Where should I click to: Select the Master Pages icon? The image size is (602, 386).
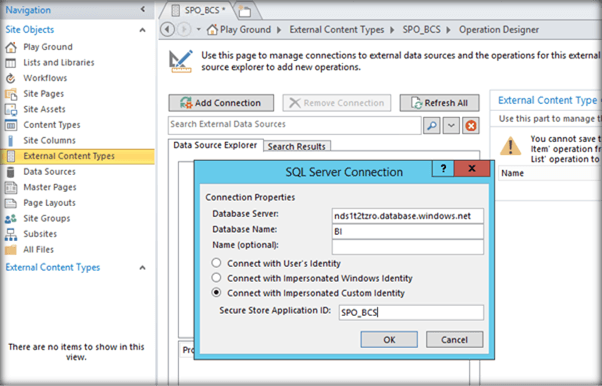11,187
